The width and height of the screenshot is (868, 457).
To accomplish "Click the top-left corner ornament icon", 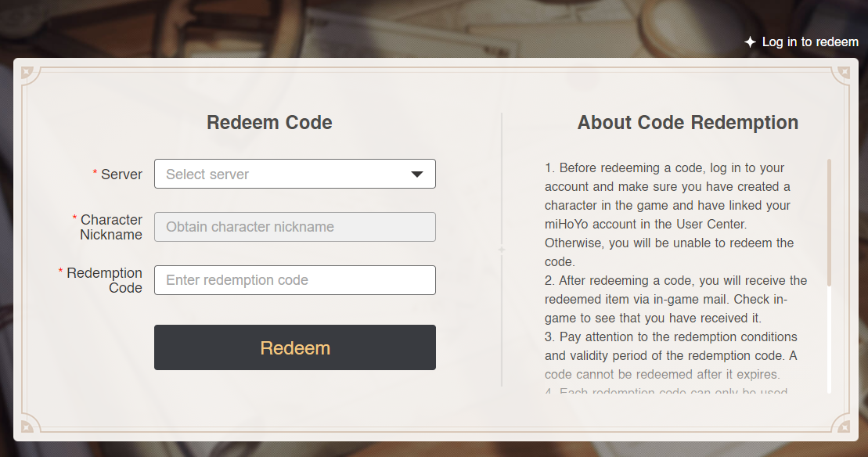I will (x=27, y=73).
